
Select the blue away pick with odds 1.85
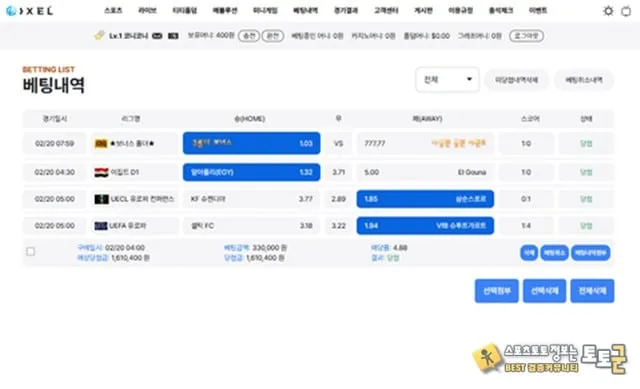(x=425, y=199)
